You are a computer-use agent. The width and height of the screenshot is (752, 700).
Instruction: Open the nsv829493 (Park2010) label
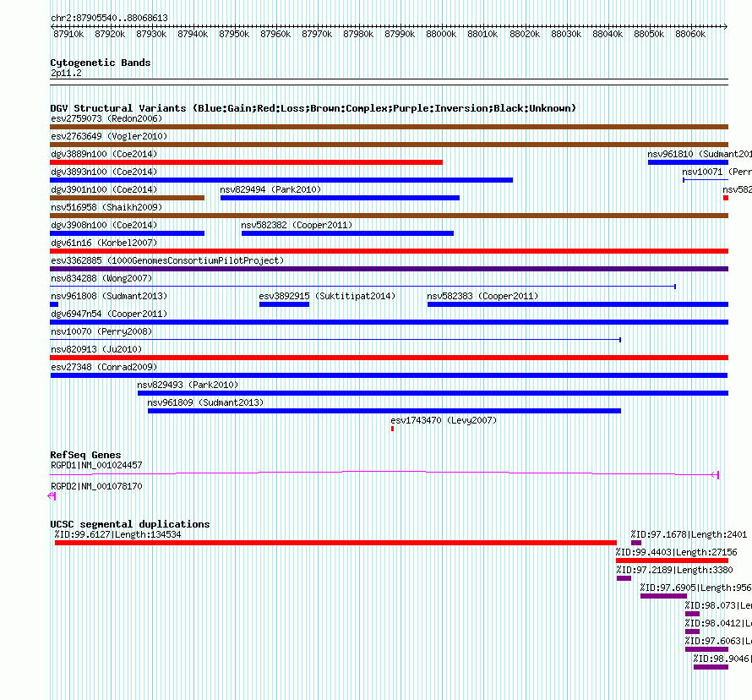[x=188, y=385]
